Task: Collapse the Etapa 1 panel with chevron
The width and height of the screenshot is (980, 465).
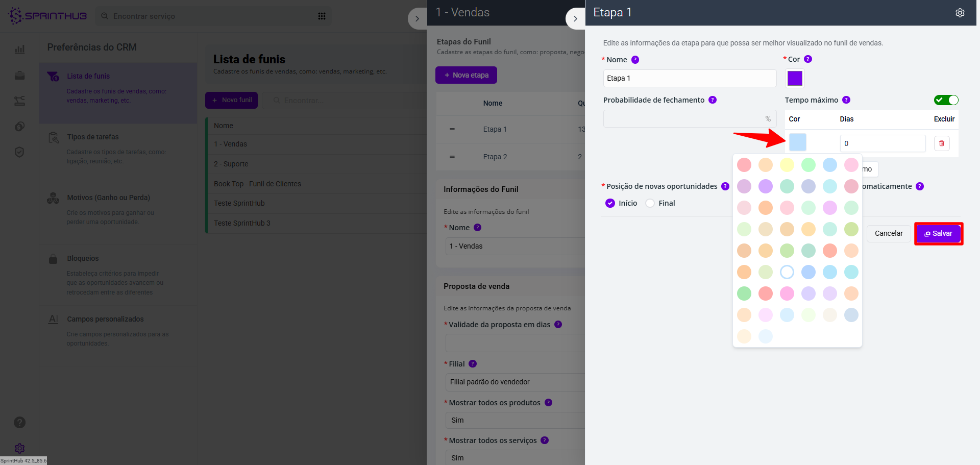Action: 575,19
